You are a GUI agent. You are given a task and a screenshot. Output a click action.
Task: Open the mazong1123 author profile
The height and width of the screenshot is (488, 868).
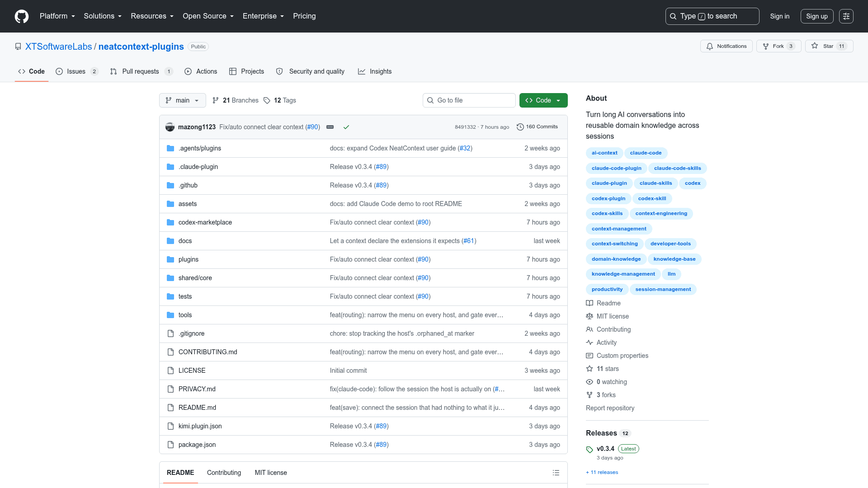[197, 127]
